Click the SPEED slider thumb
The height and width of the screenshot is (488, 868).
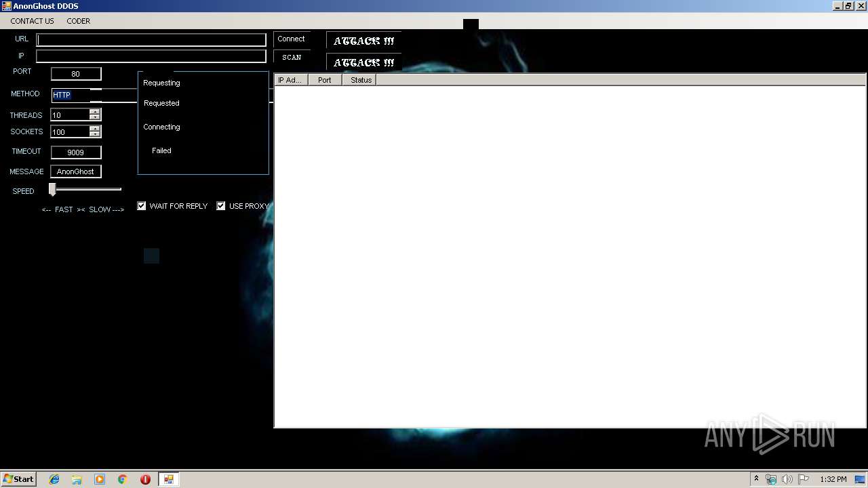52,190
